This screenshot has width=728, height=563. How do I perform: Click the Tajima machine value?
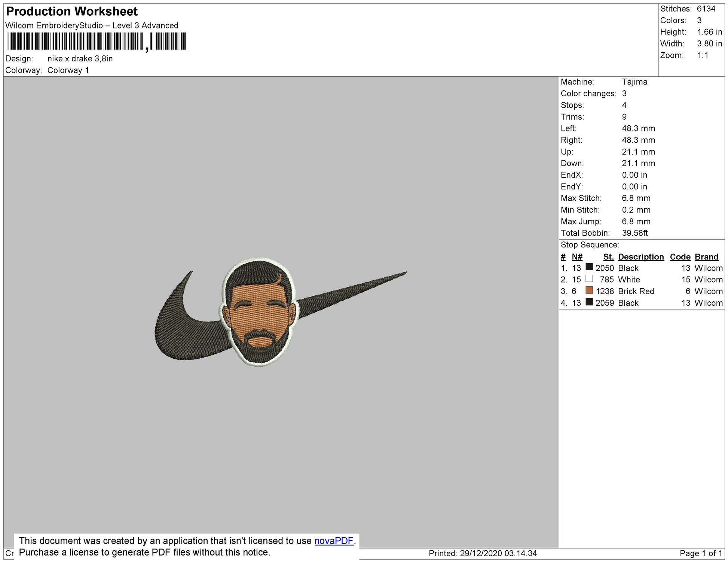(634, 82)
